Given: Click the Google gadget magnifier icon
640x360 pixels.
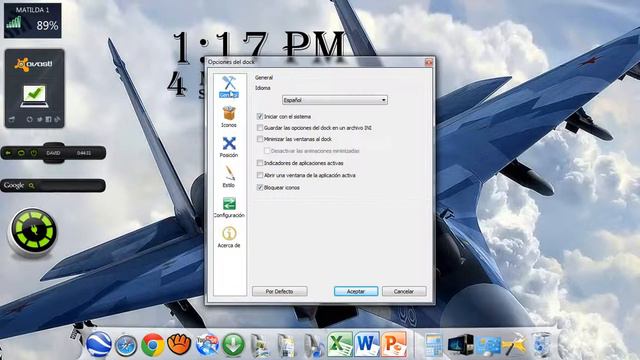Looking at the screenshot, I should (31, 186).
